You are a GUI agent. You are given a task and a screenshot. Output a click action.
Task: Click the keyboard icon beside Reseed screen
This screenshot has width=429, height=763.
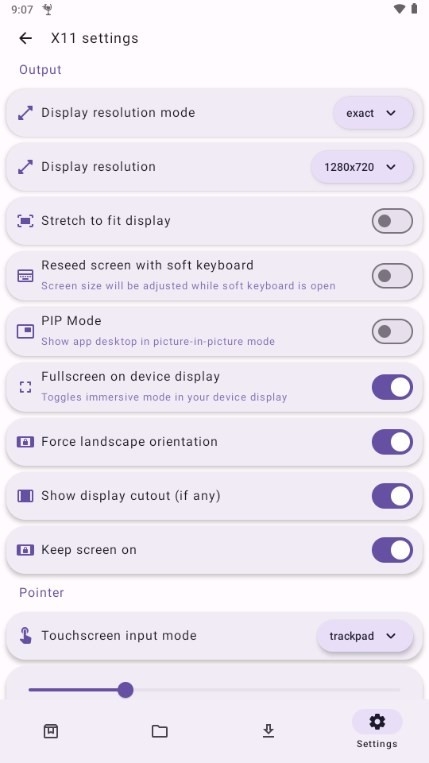25,276
